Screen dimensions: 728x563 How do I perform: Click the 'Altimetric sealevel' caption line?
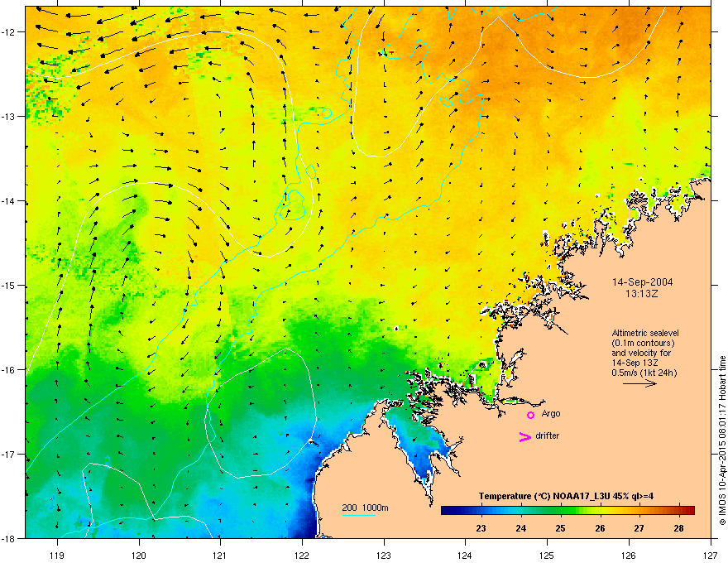click(645, 333)
